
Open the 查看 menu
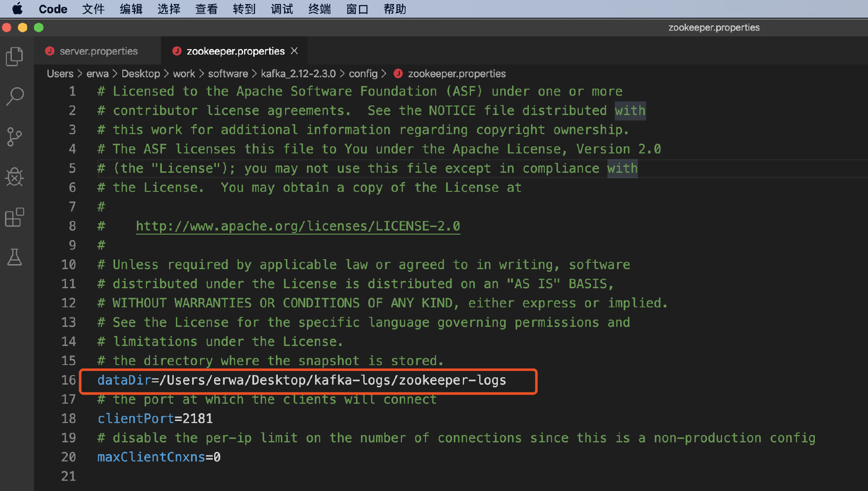(x=206, y=9)
